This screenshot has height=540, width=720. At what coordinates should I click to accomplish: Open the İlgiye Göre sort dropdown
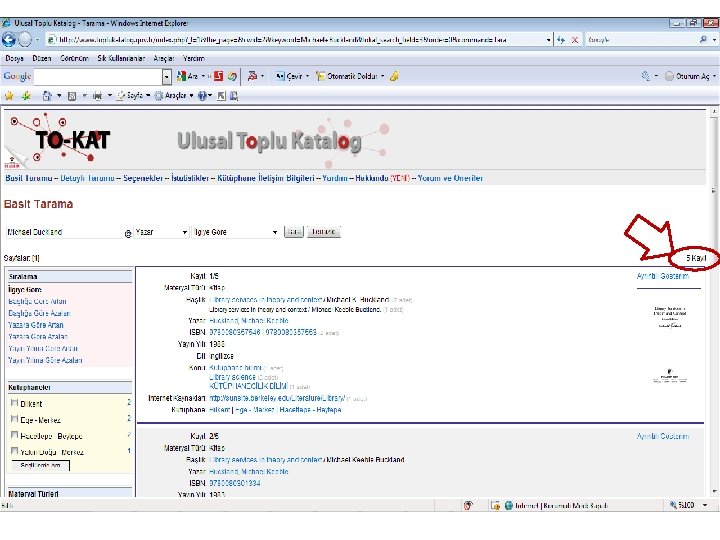[236, 232]
